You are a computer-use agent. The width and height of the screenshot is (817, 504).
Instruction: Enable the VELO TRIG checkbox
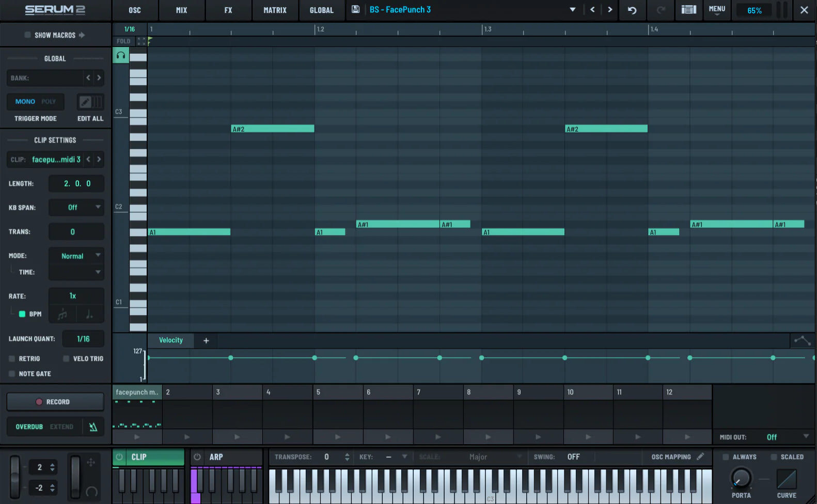click(66, 358)
